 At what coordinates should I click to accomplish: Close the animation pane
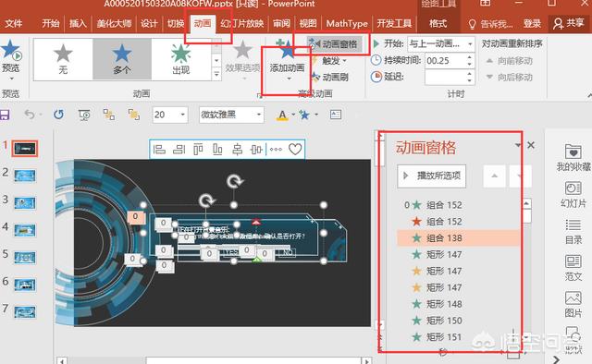(531, 145)
